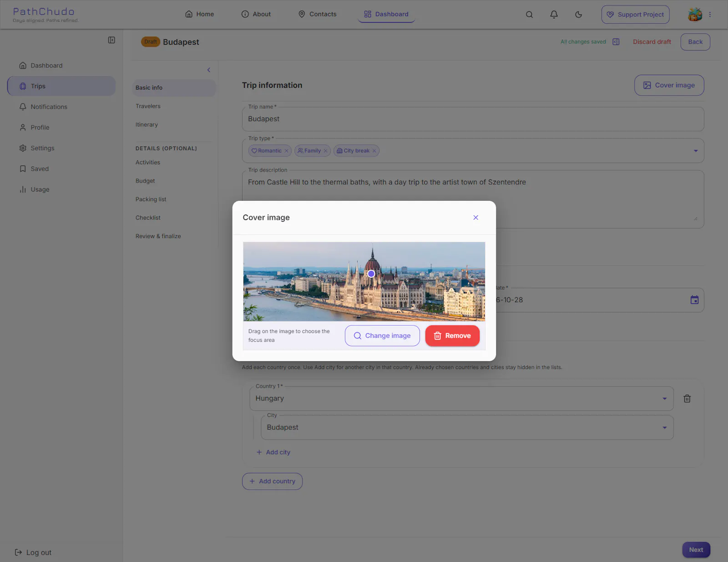
Task: Go to Home in top navigation
Action: [x=199, y=14]
